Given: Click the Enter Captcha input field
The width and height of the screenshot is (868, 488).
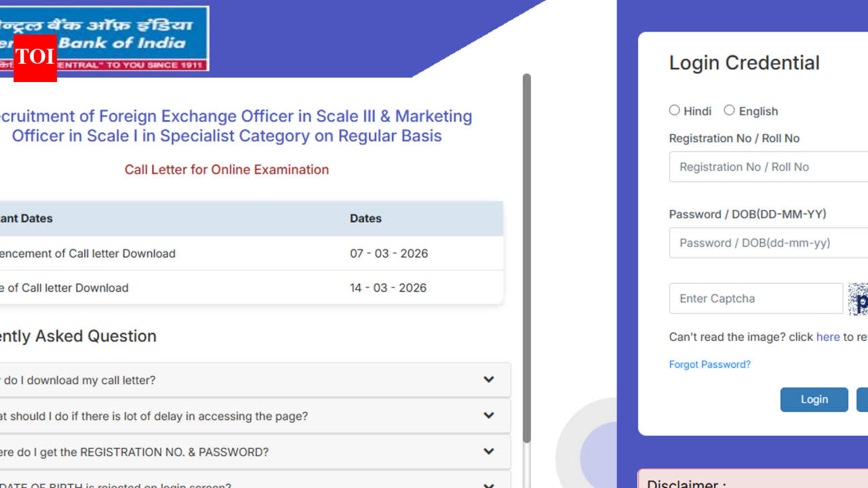Looking at the screenshot, I should click(x=755, y=298).
